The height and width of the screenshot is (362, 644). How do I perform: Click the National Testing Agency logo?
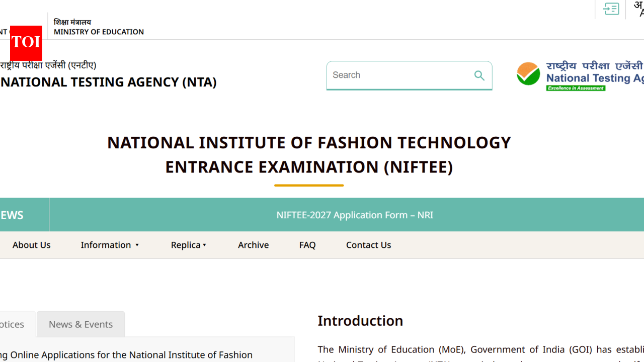click(x=580, y=76)
